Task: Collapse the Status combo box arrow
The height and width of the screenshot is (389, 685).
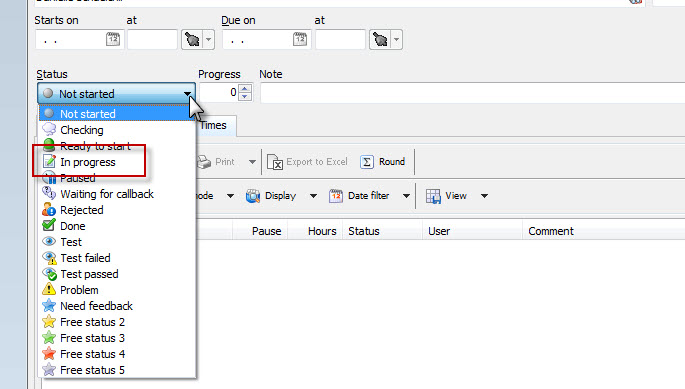Action: (x=187, y=94)
